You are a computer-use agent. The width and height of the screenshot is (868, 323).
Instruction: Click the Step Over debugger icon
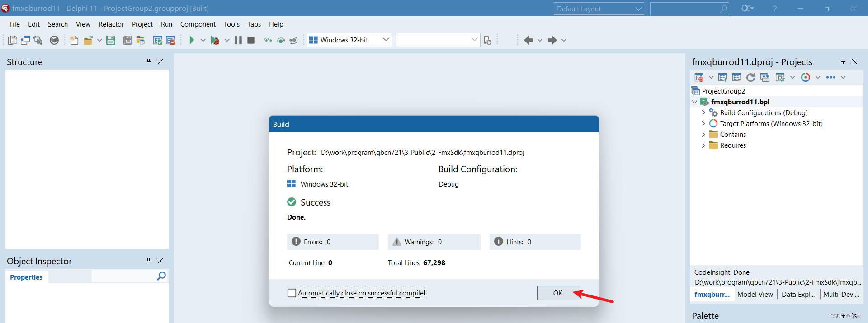pyautogui.click(x=281, y=40)
